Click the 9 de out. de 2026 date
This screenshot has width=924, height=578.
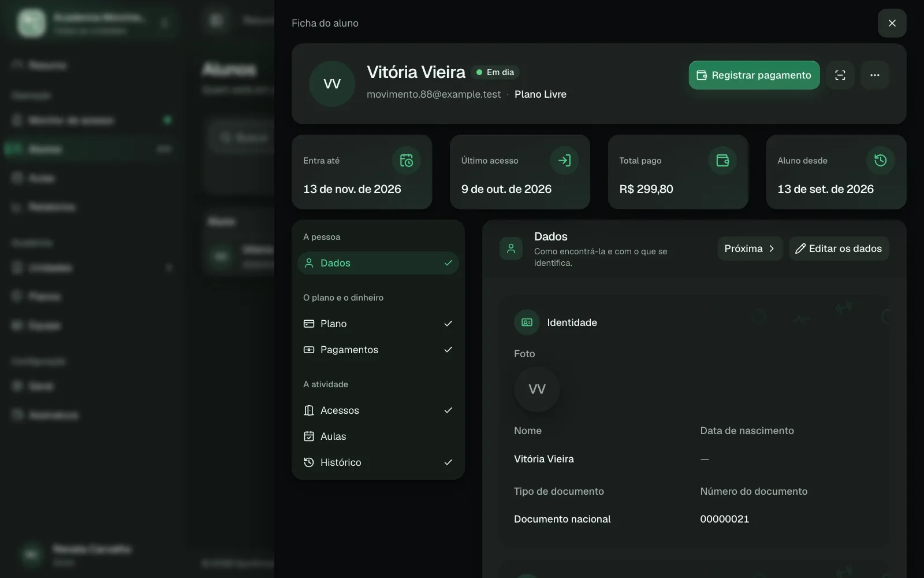coord(506,189)
